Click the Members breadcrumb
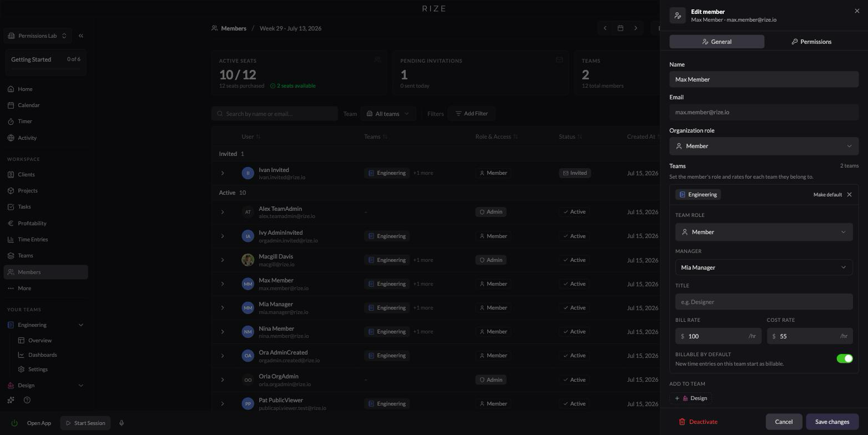 229,28
